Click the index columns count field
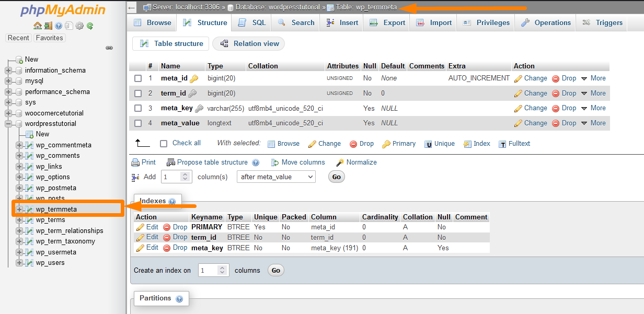 point(214,271)
